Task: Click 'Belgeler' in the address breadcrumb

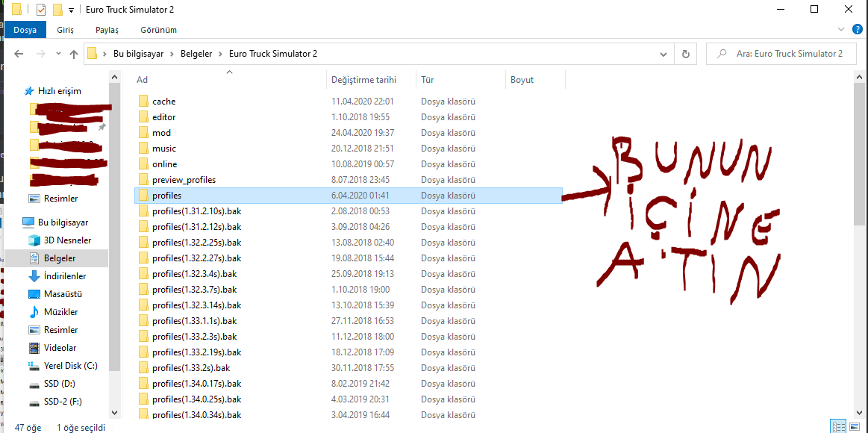Action: (x=196, y=54)
